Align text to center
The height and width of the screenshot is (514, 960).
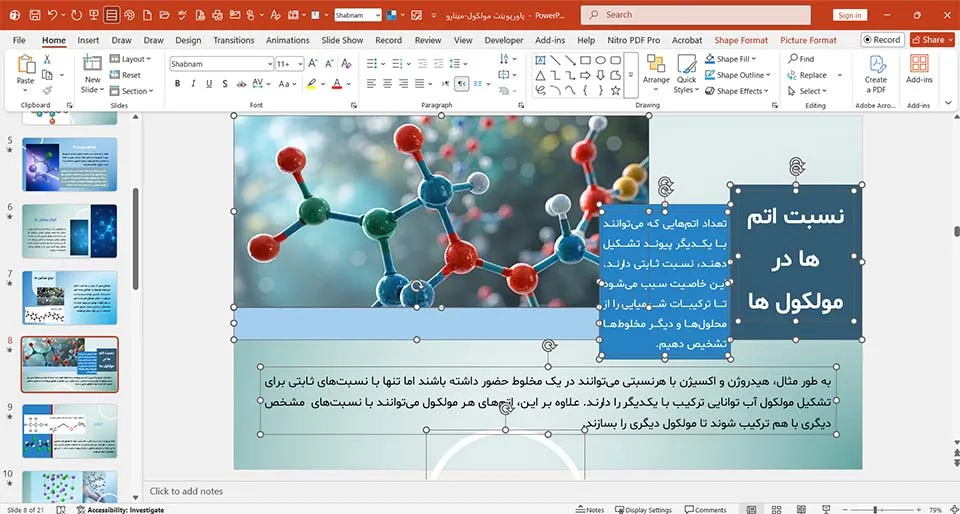(x=388, y=83)
